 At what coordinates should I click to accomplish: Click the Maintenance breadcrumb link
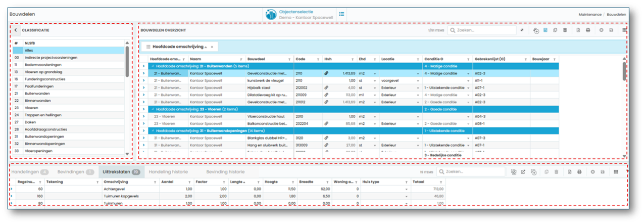(x=590, y=14)
